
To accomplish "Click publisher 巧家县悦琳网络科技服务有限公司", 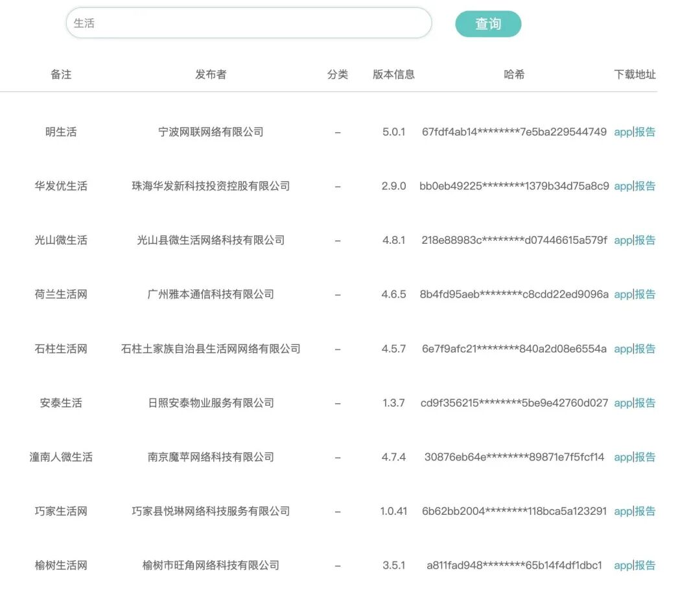I will coord(211,511).
